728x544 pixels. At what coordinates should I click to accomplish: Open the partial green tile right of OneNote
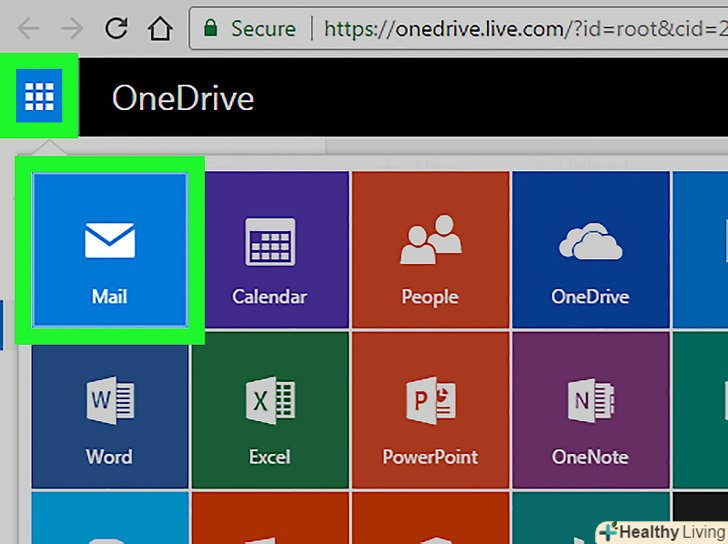tap(700, 410)
